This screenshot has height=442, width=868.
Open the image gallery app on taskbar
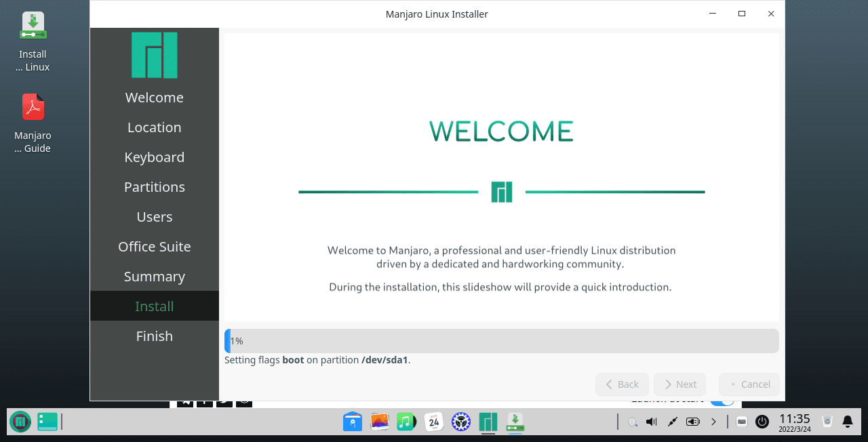379,422
